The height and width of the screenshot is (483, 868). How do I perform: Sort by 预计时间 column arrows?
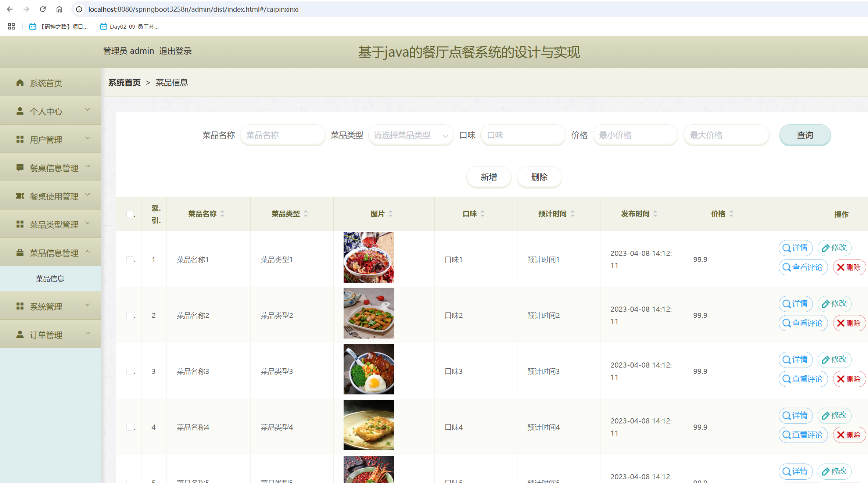pos(573,214)
